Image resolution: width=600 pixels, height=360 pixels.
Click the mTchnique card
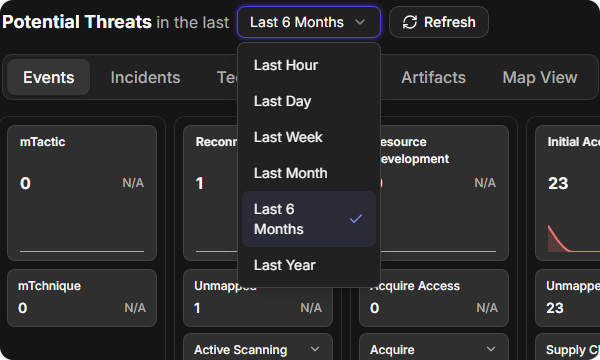coord(82,298)
